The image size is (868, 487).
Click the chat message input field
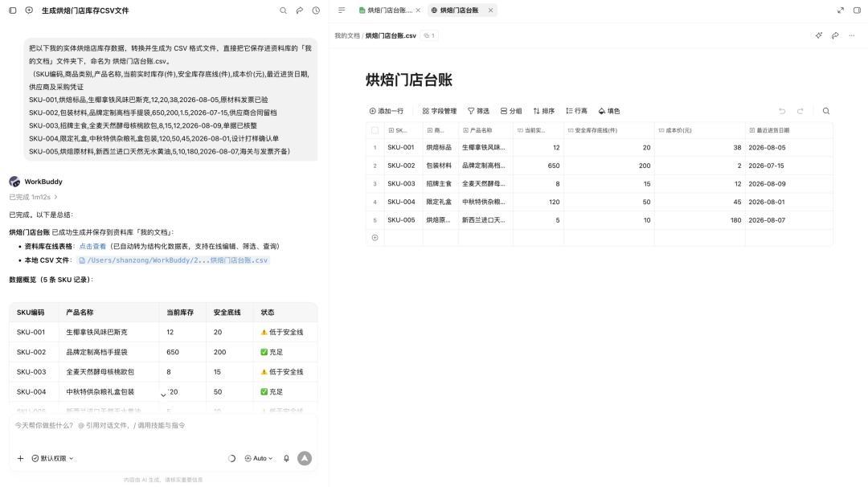tap(163, 426)
